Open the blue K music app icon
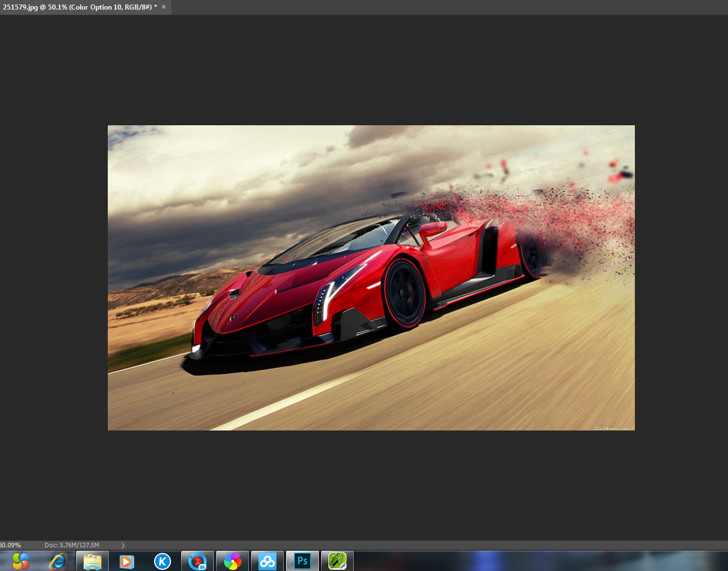 163,561
